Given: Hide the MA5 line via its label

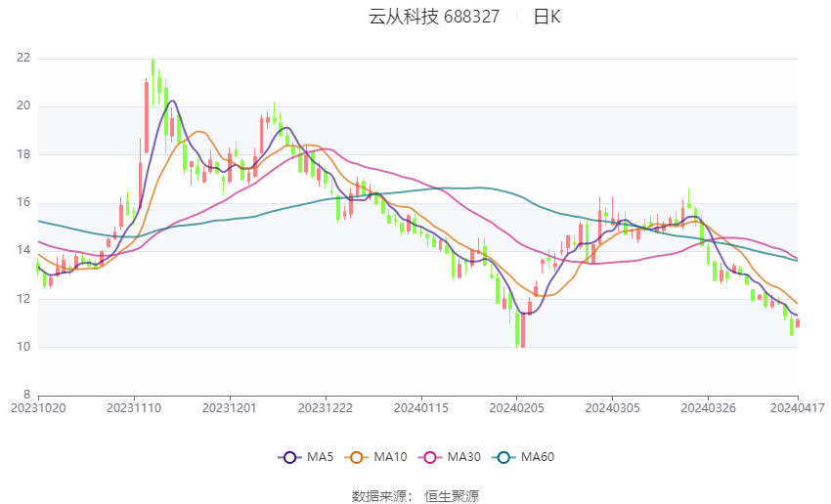Looking at the screenshot, I should pos(320,457).
